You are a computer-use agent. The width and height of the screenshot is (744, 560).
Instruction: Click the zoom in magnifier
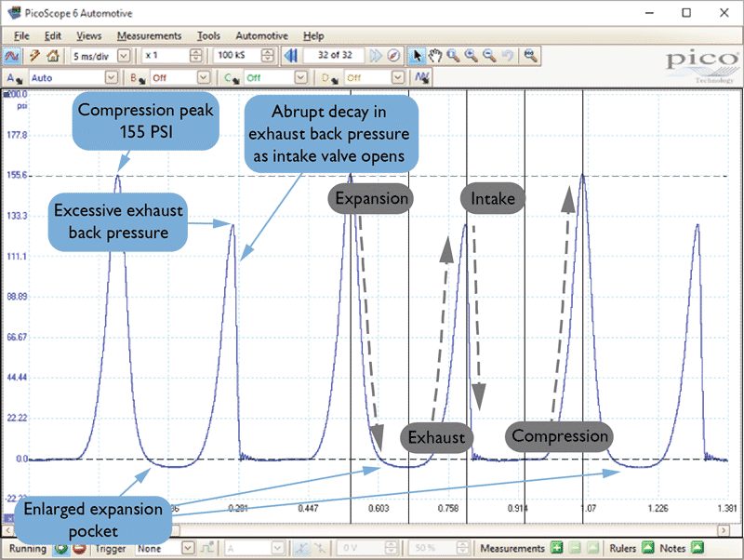(x=471, y=56)
